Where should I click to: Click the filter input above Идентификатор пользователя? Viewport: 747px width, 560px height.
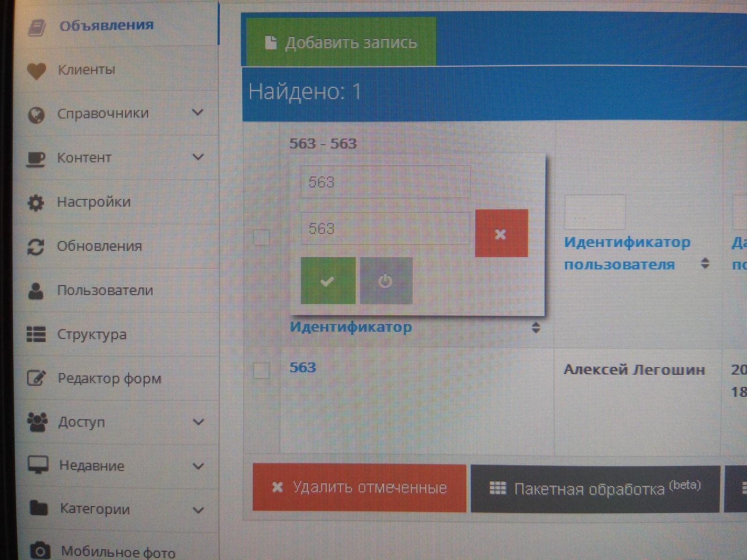pos(595,213)
